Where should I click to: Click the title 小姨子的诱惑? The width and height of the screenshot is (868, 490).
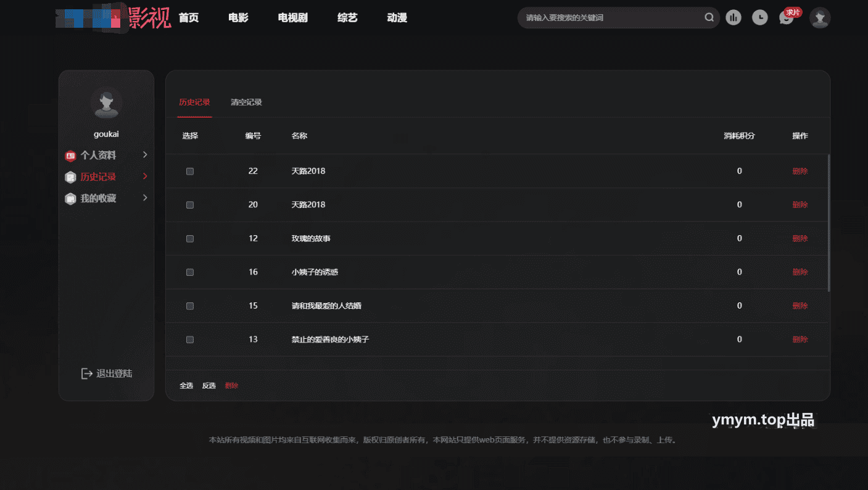click(x=315, y=272)
